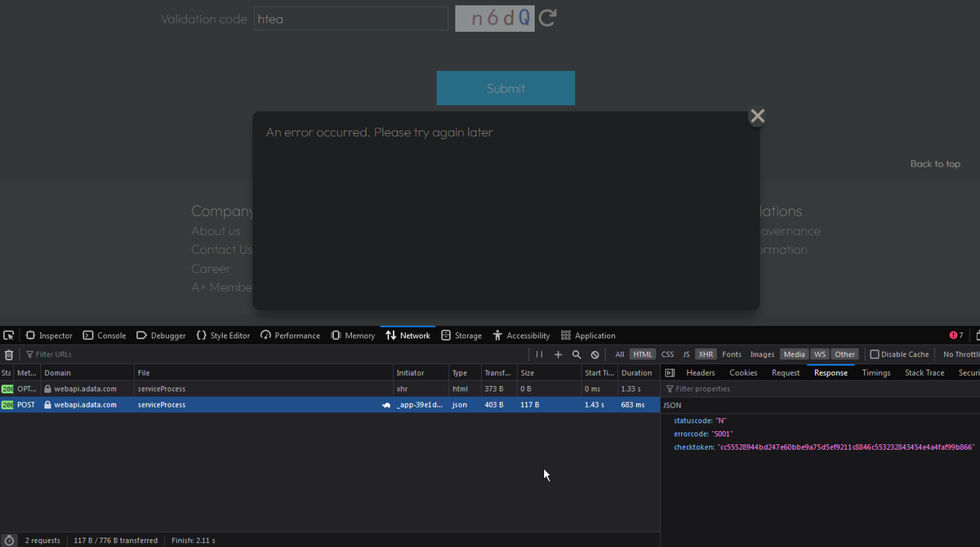980x547 pixels.
Task: Pause network log recording
Action: 539,354
